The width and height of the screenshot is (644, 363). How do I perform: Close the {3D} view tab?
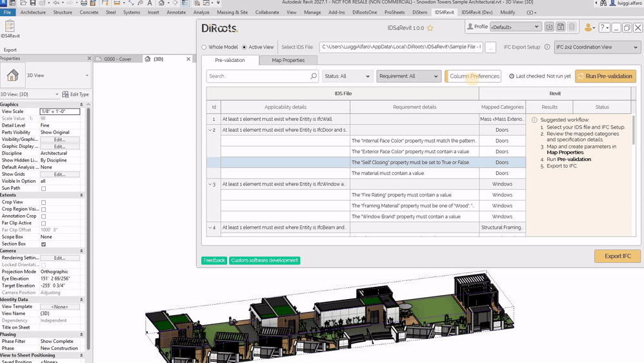pyautogui.click(x=188, y=59)
